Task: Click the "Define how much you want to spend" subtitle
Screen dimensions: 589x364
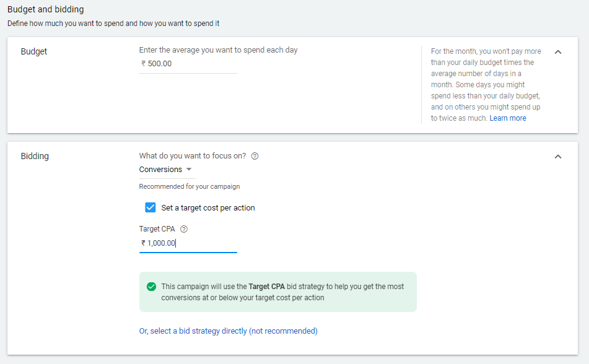Action: click(113, 24)
